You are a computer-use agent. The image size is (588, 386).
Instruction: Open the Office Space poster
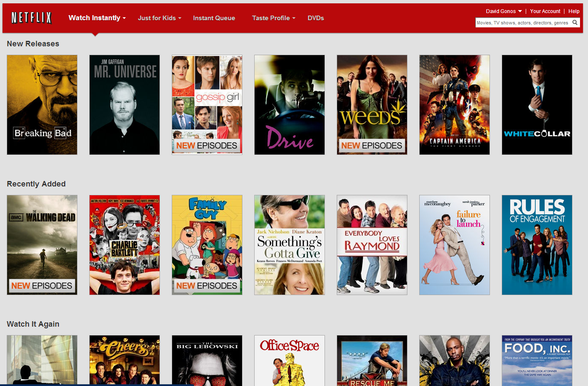pyautogui.click(x=290, y=360)
